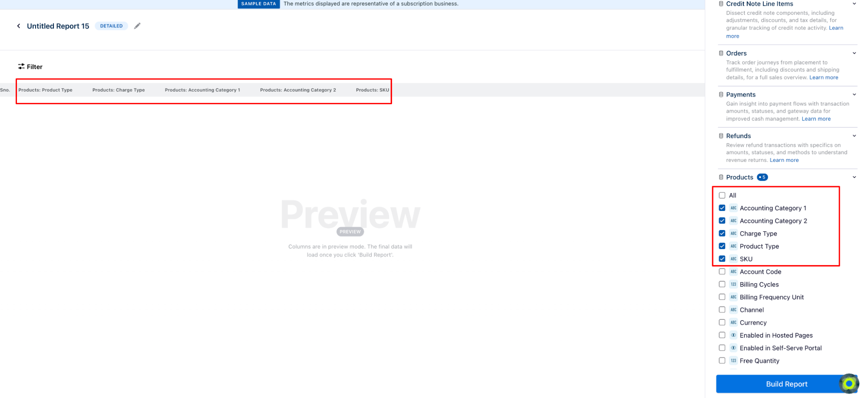Select the Products: Product Type column header
This screenshot has height=398, width=868.
pyautogui.click(x=45, y=90)
